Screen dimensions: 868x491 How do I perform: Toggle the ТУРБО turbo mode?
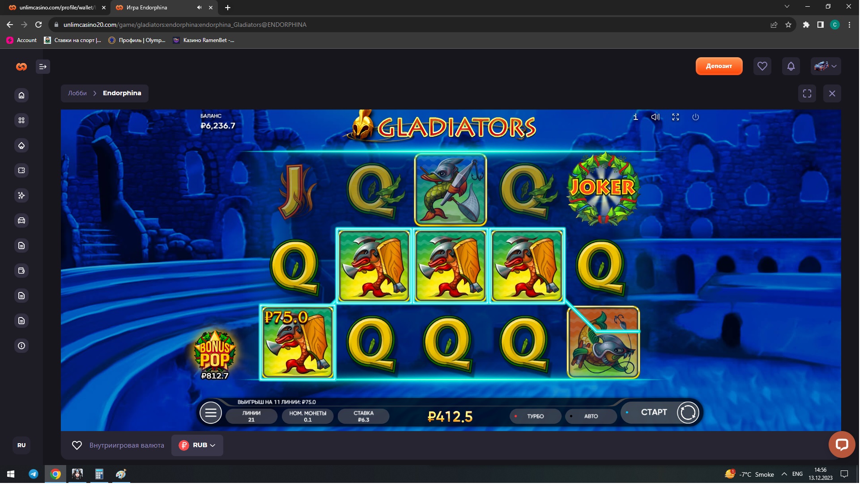[x=535, y=416]
